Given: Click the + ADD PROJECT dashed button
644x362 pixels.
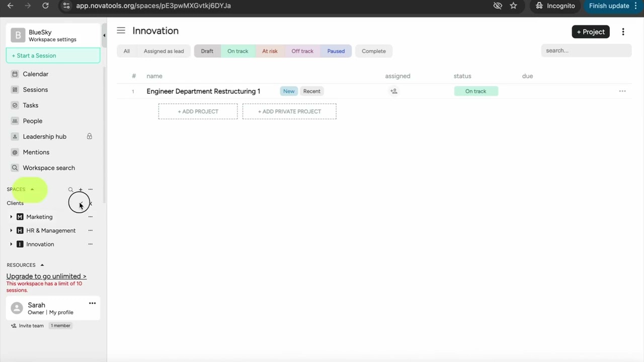Looking at the screenshot, I should pos(198,111).
